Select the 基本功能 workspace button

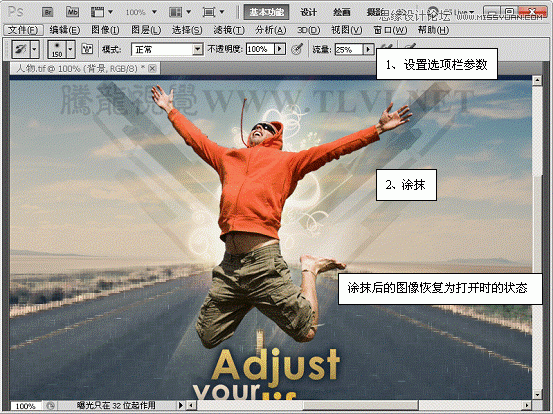click(266, 12)
